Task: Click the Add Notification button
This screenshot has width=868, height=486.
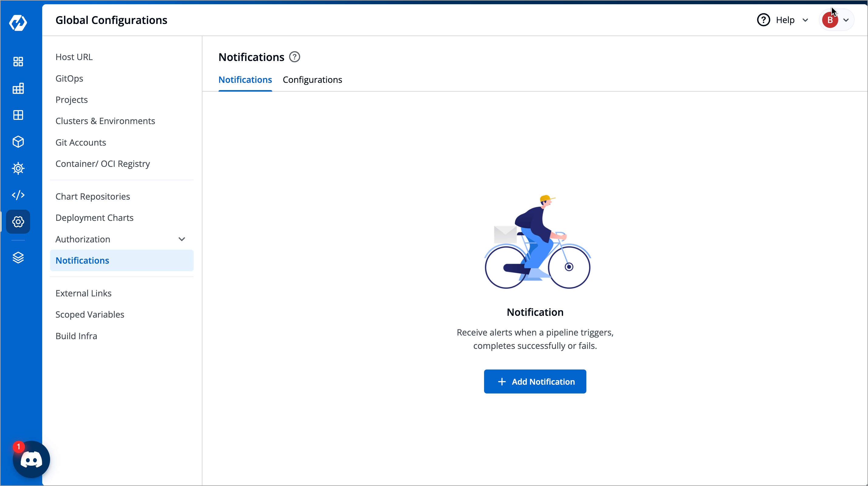Action: [535, 381]
